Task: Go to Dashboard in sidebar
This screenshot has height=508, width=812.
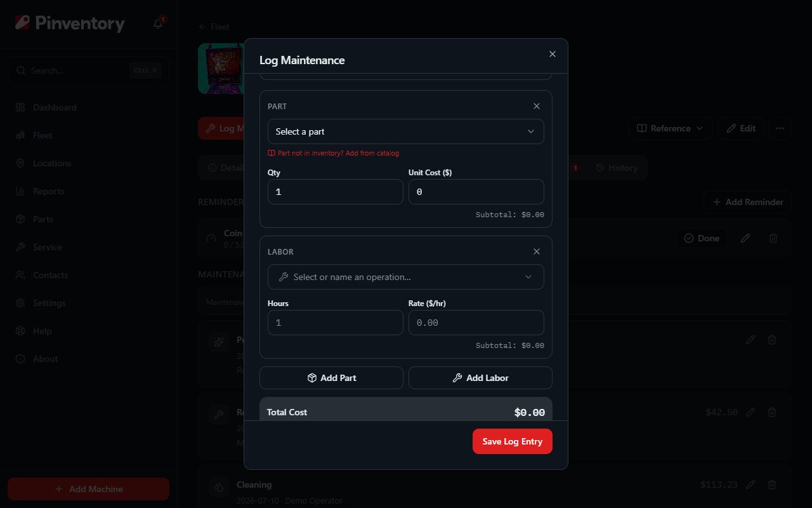Action: 88,107
